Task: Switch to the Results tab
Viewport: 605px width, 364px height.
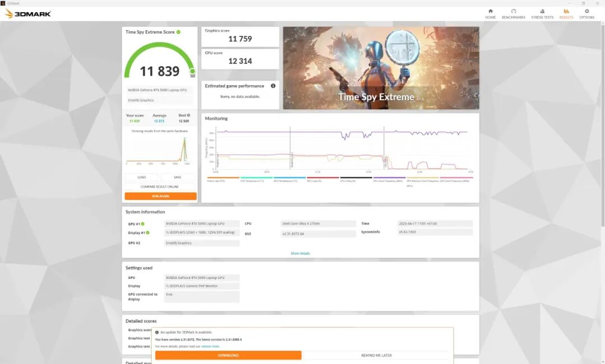Action: pyautogui.click(x=566, y=14)
